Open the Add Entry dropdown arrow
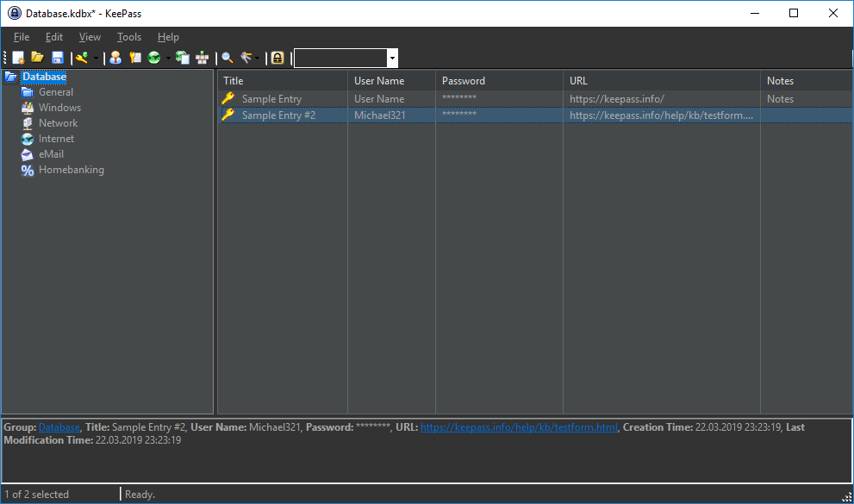 [96, 58]
